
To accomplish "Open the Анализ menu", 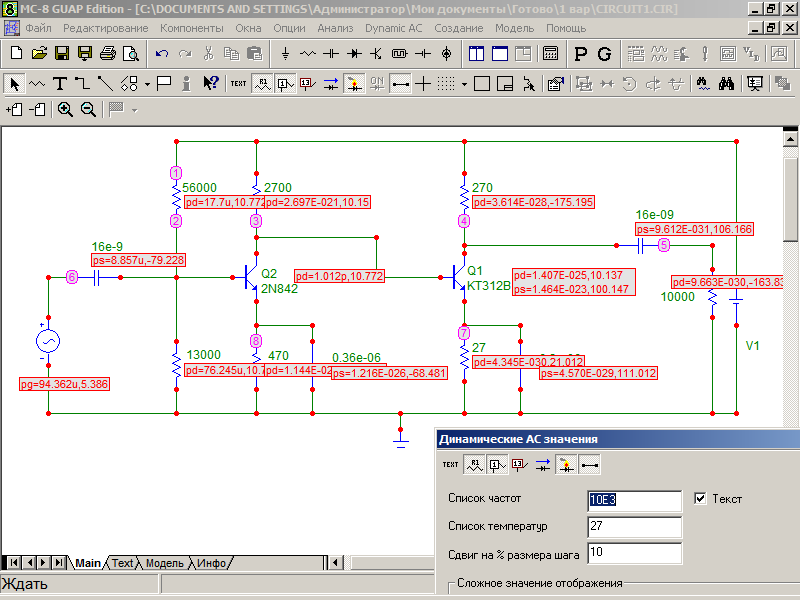I will pos(335,28).
